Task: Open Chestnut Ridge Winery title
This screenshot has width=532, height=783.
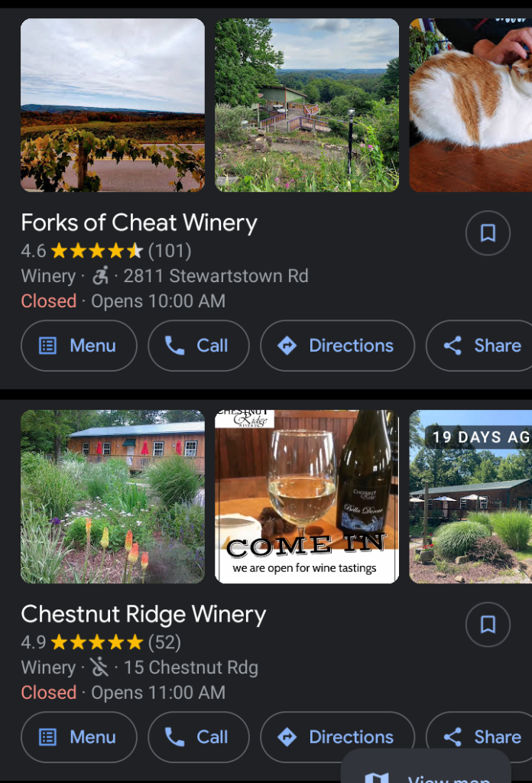Action: (144, 615)
